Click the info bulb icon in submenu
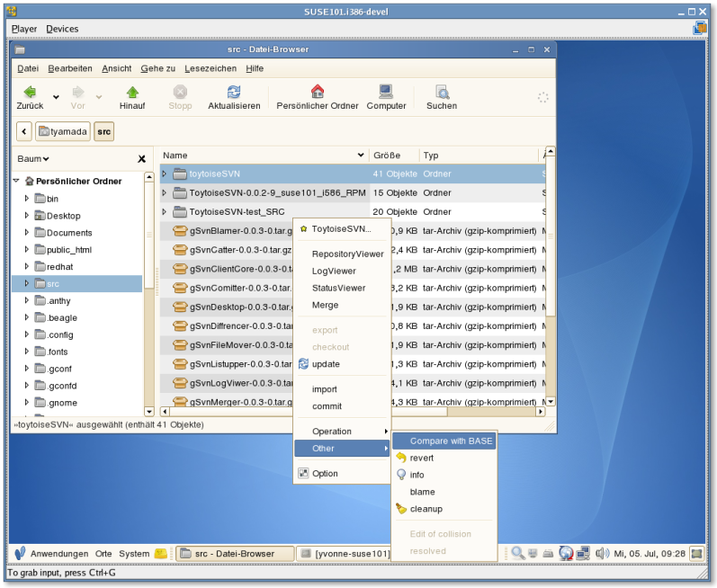Viewport: 717px width, 588px height. tap(401, 475)
